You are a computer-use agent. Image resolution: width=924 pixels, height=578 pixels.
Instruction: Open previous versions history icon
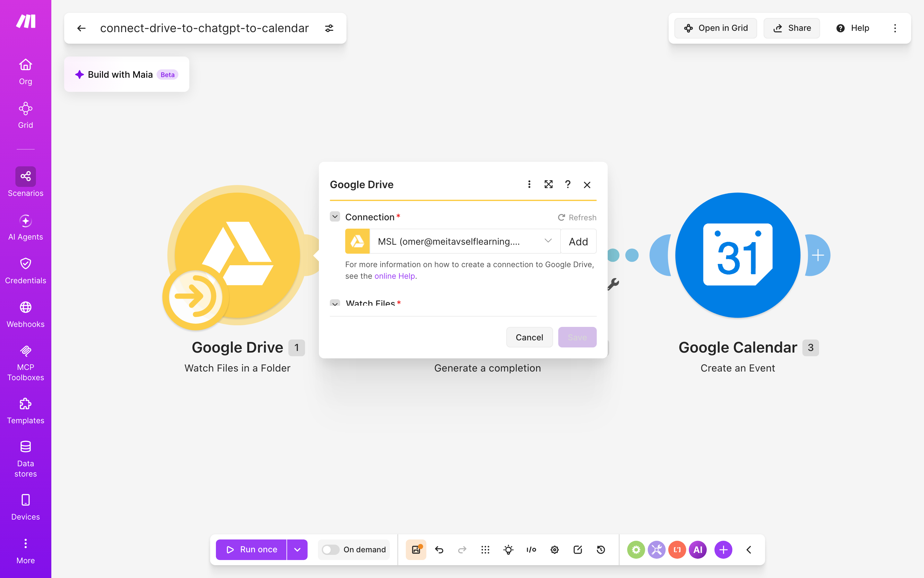pyautogui.click(x=601, y=549)
